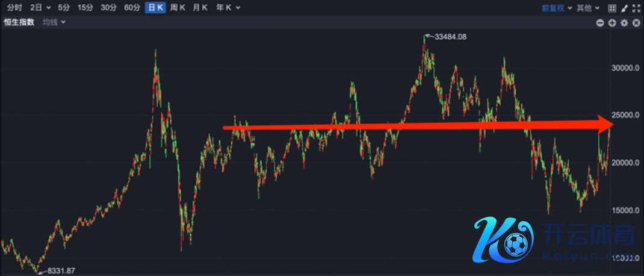
Task: Open the 均线 moving average dropdown
Action: 54,22
